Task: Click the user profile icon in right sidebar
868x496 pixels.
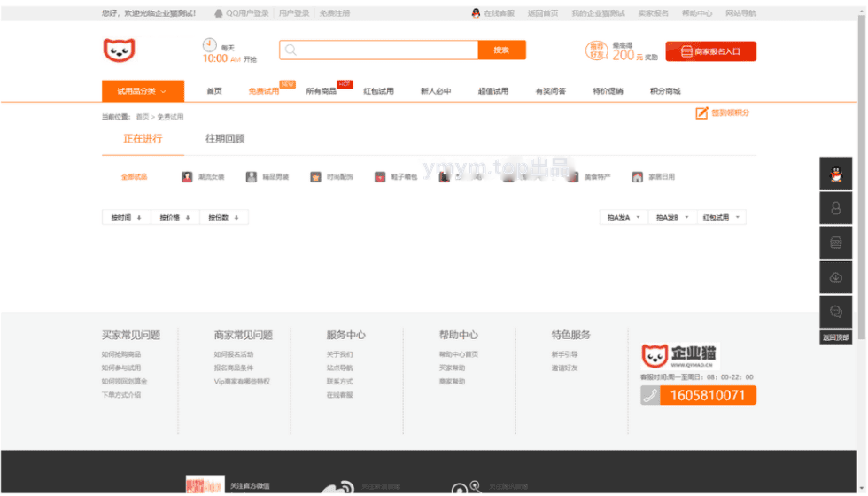Action: point(836,208)
